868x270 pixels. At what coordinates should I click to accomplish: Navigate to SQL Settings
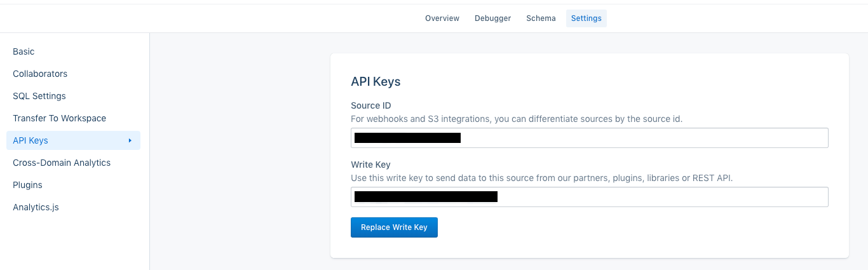click(39, 96)
